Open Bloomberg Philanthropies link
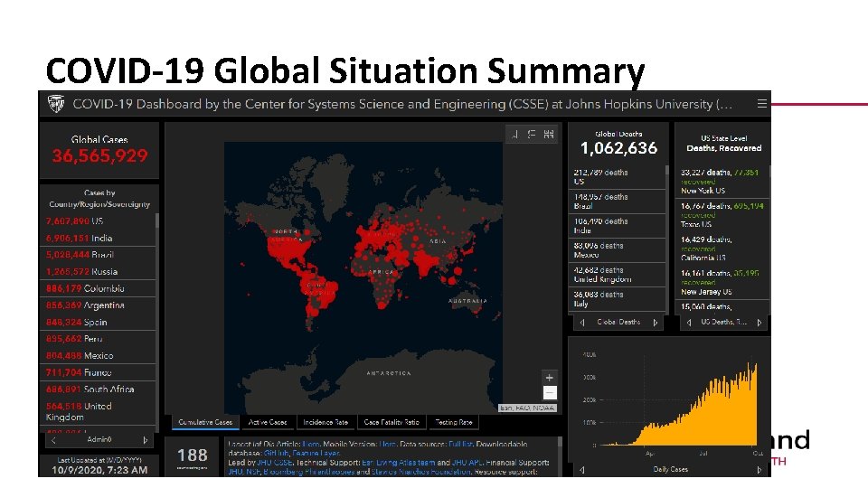 click(309, 472)
